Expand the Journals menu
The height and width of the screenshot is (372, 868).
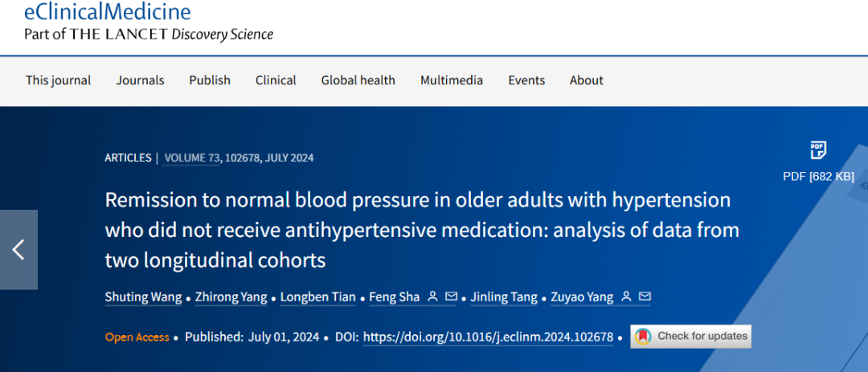pyautogui.click(x=140, y=80)
